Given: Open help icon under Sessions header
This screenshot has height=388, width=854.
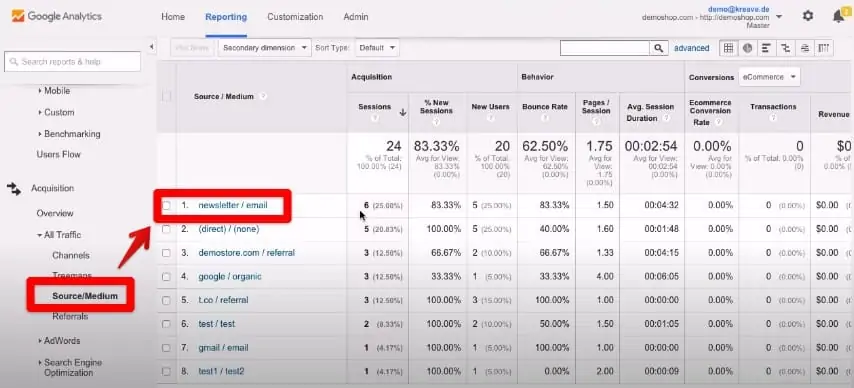Looking at the screenshot, I should [x=375, y=119].
